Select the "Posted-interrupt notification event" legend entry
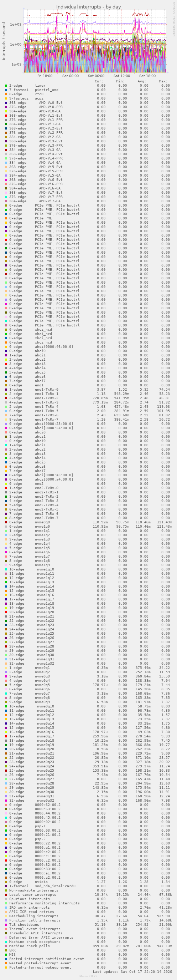The width and height of the screenshot is (177, 980). [x=47, y=959]
